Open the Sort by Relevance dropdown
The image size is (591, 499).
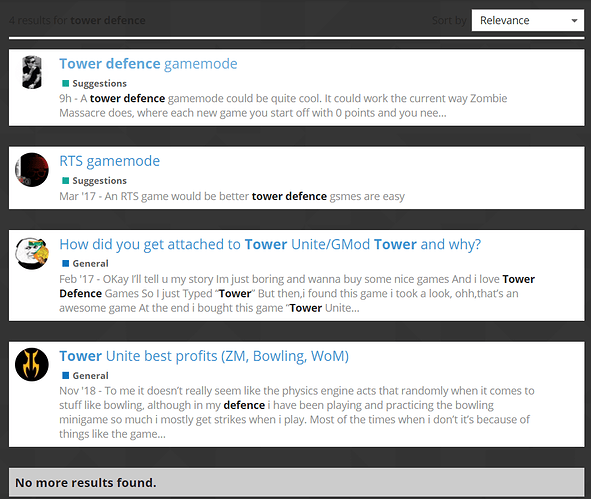(528, 20)
